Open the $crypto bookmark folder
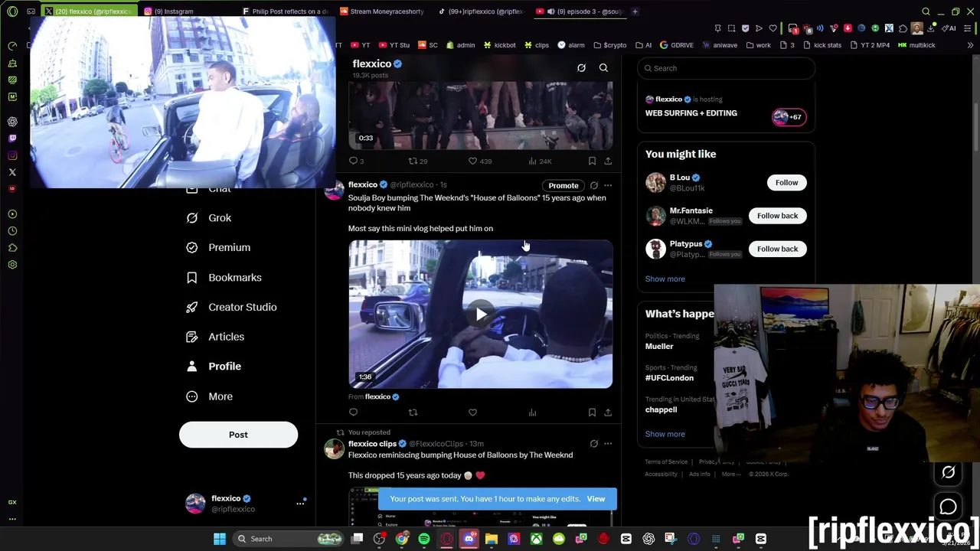 coord(609,45)
